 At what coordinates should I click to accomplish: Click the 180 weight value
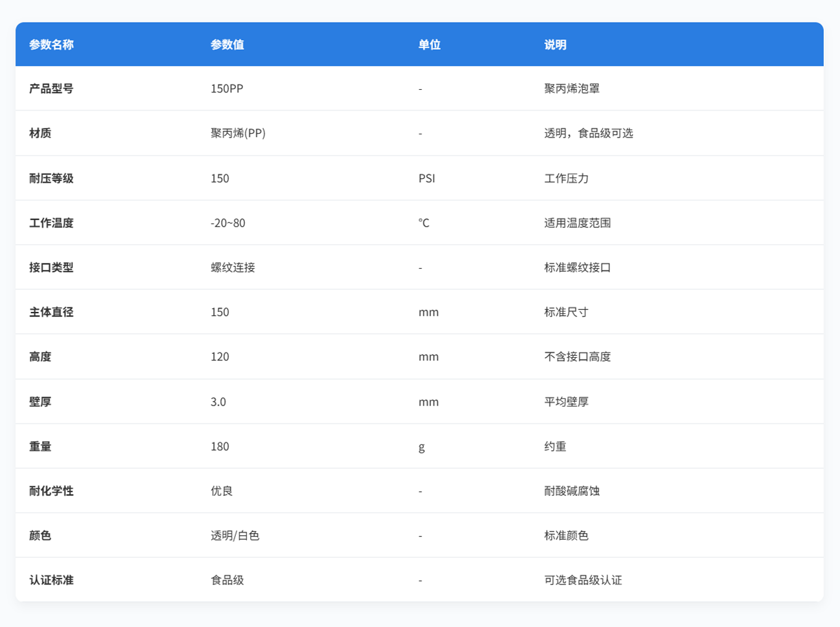(x=220, y=446)
